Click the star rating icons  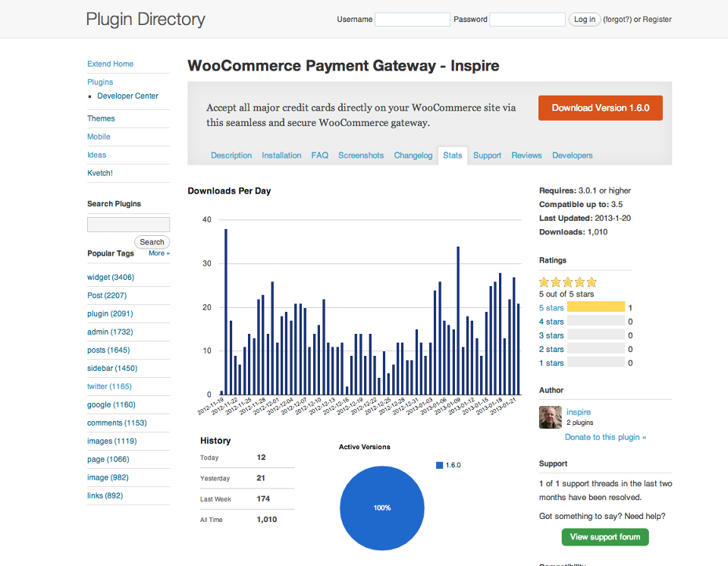(568, 282)
